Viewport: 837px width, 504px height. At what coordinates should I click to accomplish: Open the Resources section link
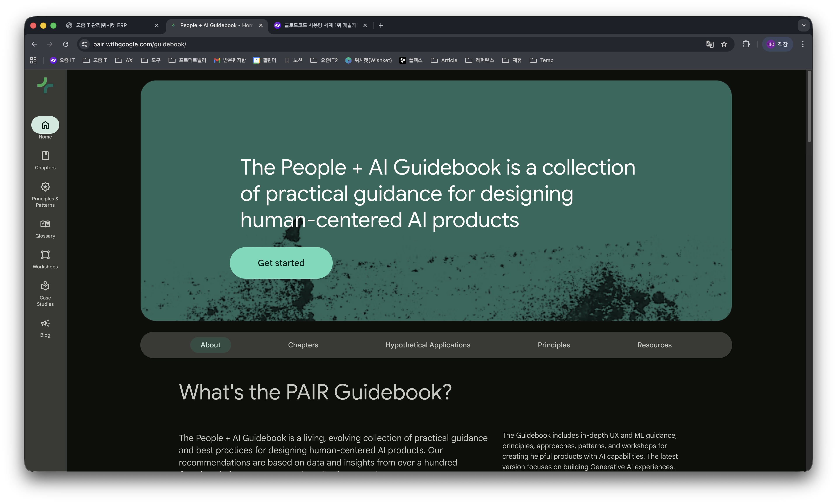tap(654, 345)
